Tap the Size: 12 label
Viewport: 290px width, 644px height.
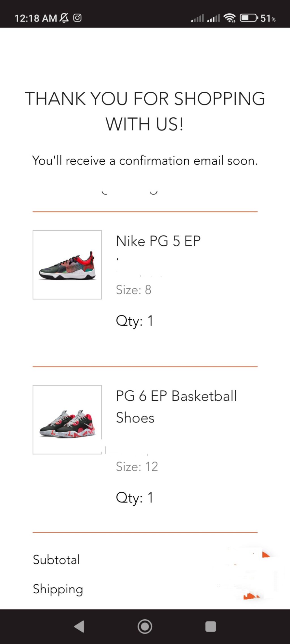pos(137,467)
